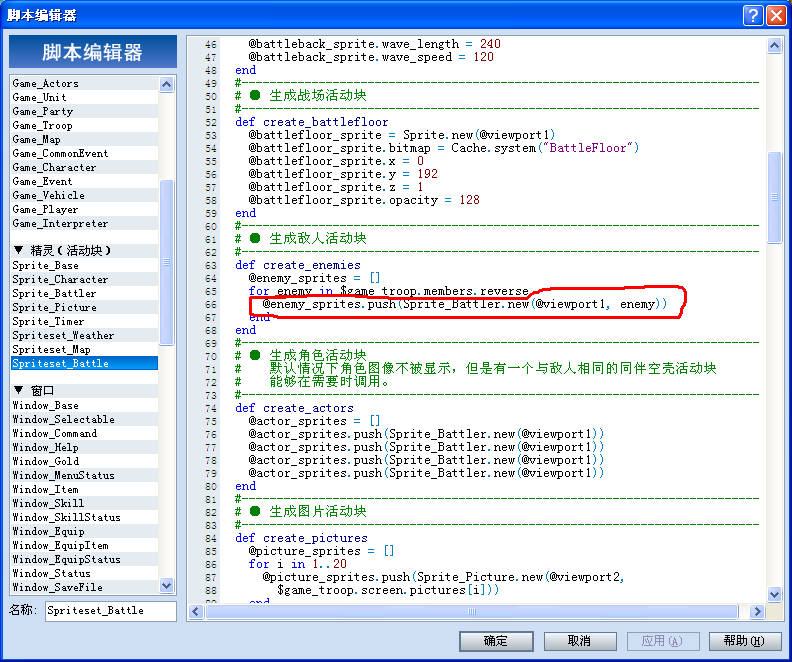Select the ▼ 窗口 section header
The height and width of the screenshot is (662, 792).
[x=84, y=390]
